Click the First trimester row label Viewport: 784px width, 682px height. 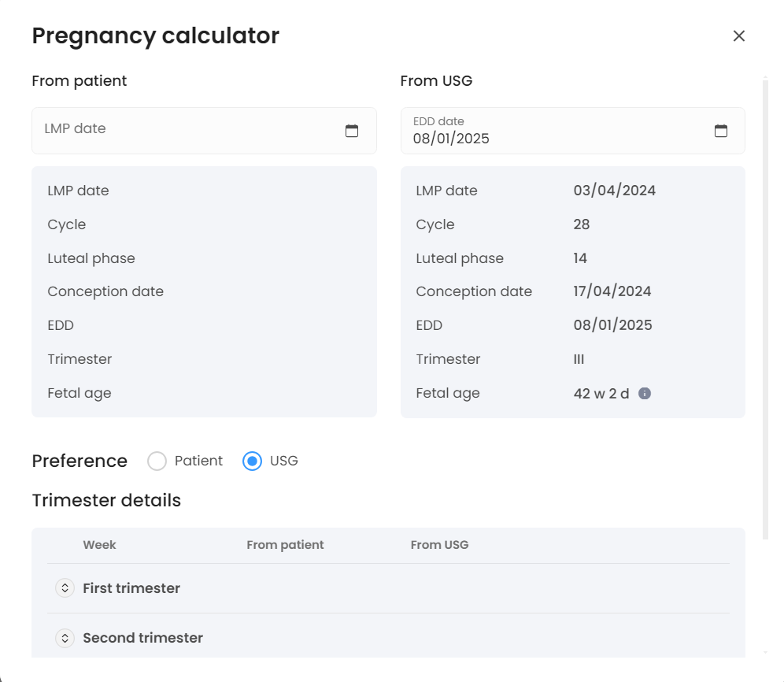coord(131,588)
